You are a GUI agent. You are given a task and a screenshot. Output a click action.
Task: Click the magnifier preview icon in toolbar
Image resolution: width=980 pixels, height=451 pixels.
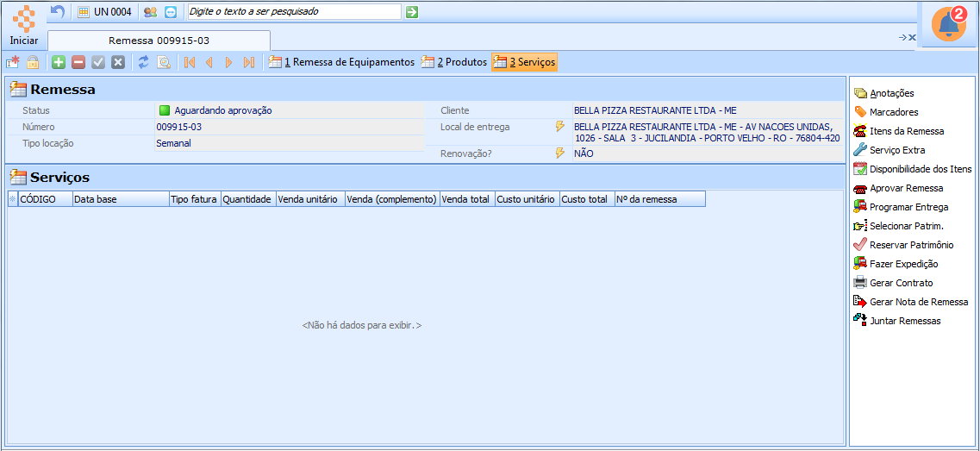click(x=164, y=62)
